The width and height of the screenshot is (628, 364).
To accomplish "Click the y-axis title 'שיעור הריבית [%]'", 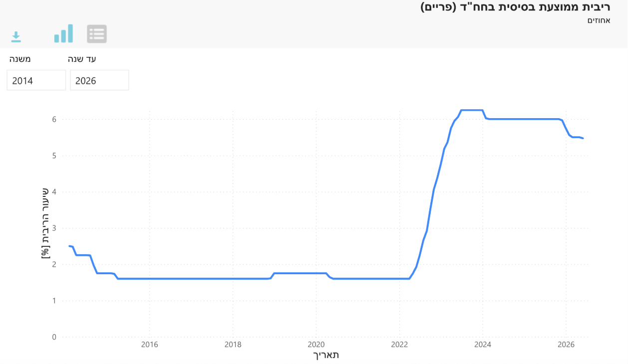I will coord(44,222).
